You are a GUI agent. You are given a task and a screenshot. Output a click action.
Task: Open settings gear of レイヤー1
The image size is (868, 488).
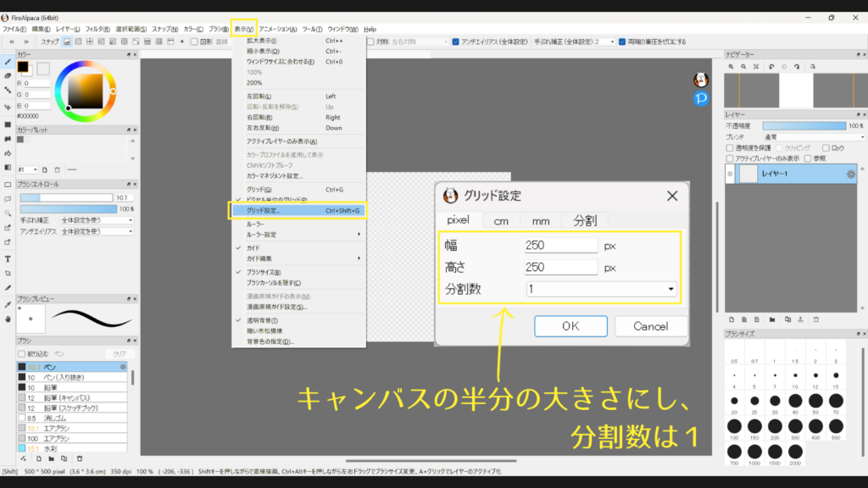click(x=851, y=175)
